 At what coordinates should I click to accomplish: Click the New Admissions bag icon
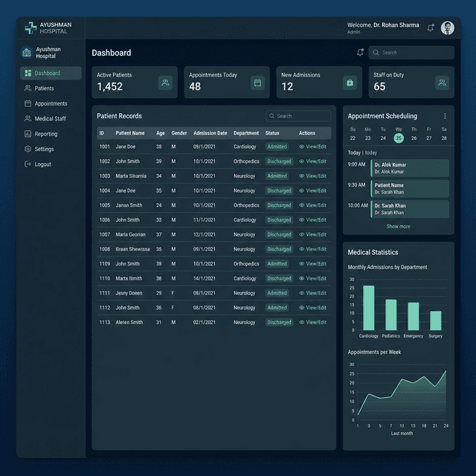[350, 83]
